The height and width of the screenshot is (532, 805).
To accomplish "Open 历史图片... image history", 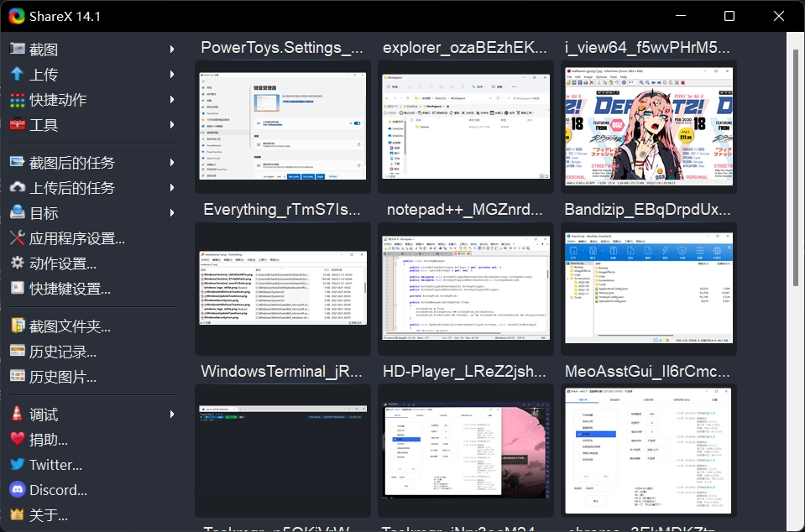I will [x=92, y=377].
